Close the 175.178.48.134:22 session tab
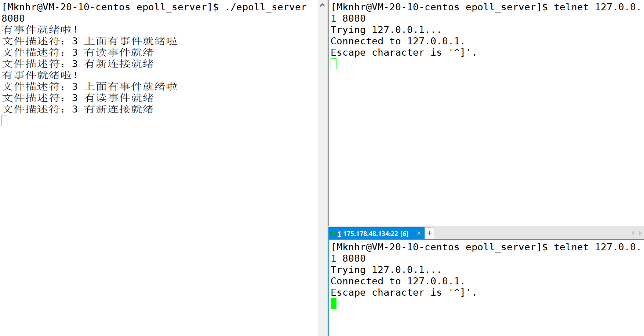 pos(419,233)
